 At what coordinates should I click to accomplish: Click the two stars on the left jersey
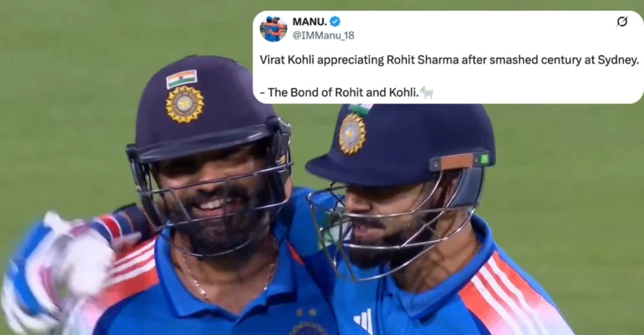[x=306, y=313]
